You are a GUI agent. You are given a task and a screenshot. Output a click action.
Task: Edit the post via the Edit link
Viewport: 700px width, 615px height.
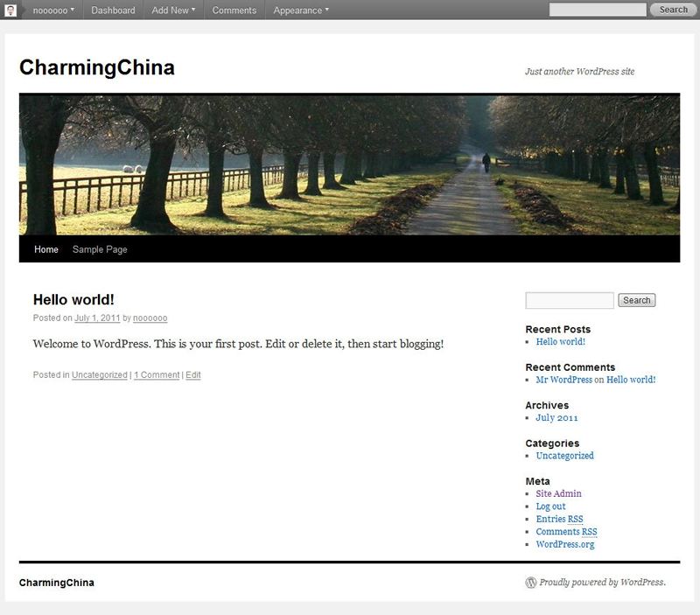192,374
